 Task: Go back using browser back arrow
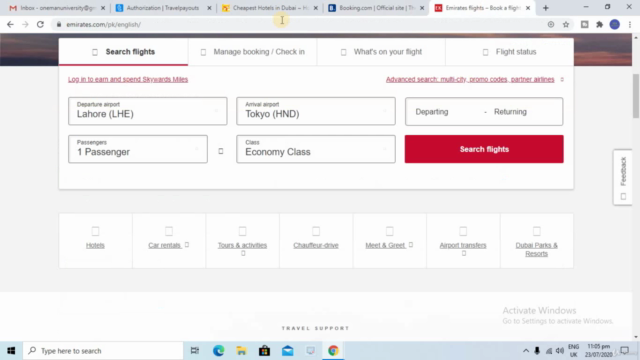pyautogui.click(x=10, y=24)
